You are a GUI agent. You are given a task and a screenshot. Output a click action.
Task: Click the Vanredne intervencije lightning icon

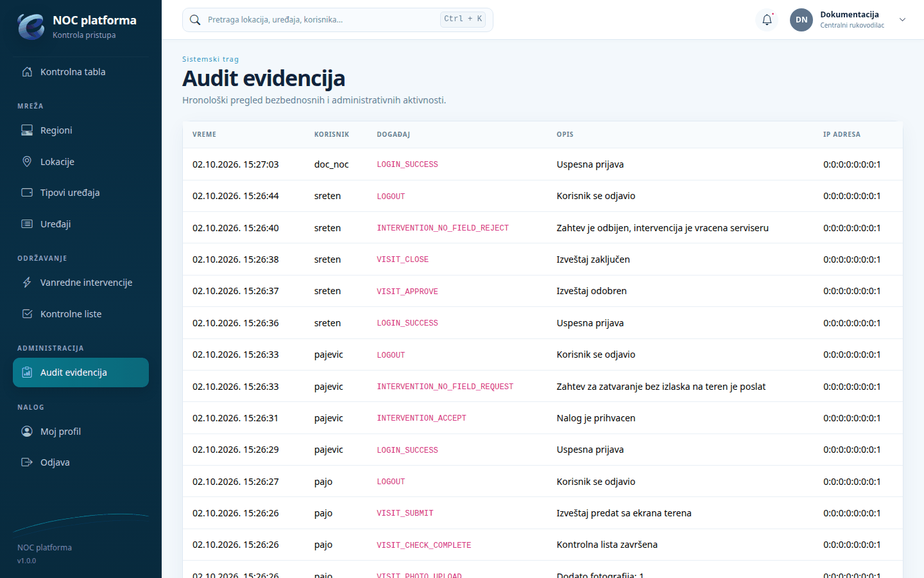click(x=27, y=283)
